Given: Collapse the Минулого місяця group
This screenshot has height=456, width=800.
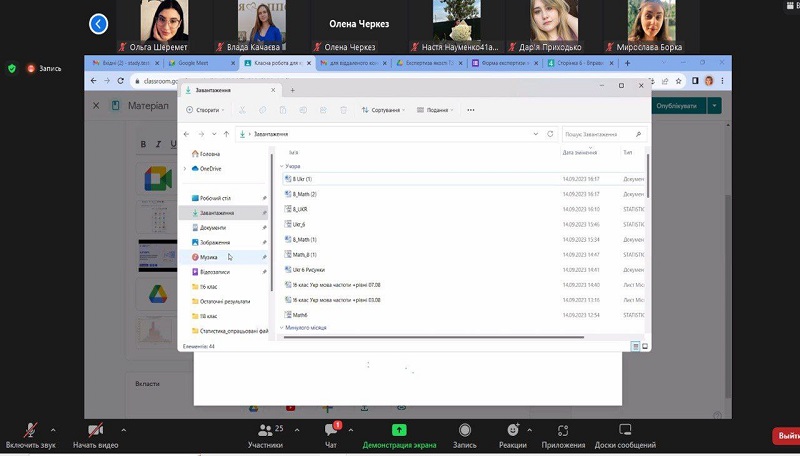Looking at the screenshot, I should pos(282,328).
